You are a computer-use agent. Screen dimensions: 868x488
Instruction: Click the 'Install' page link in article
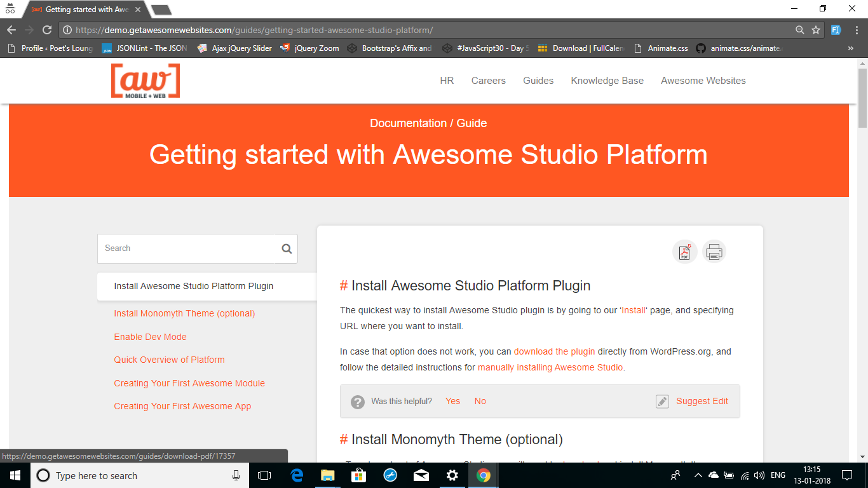point(634,311)
